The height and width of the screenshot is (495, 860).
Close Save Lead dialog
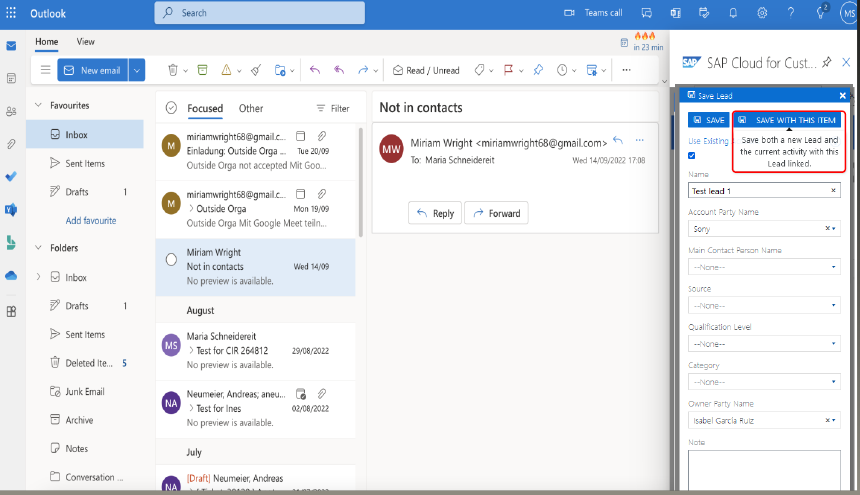pos(842,95)
